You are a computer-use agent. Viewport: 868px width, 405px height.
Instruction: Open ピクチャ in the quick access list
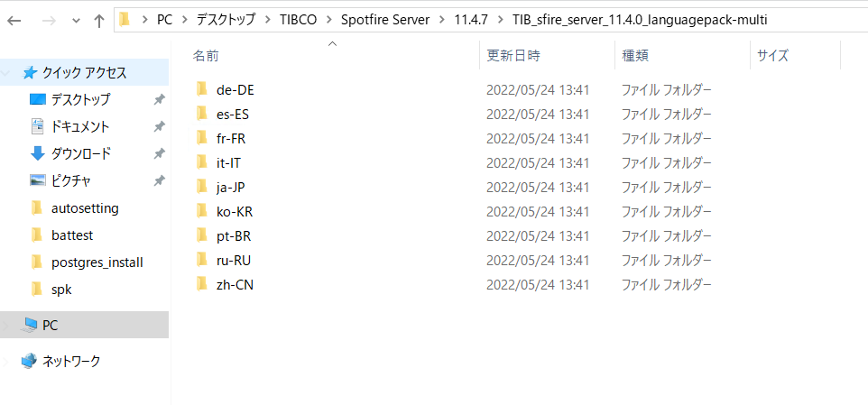coord(71,180)
